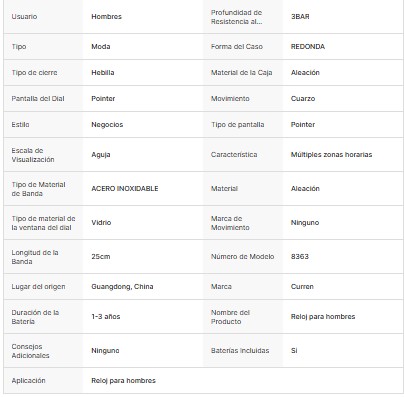
Task: Click the Múltiples zonas horarias value
Action: [x=331, y=155]
